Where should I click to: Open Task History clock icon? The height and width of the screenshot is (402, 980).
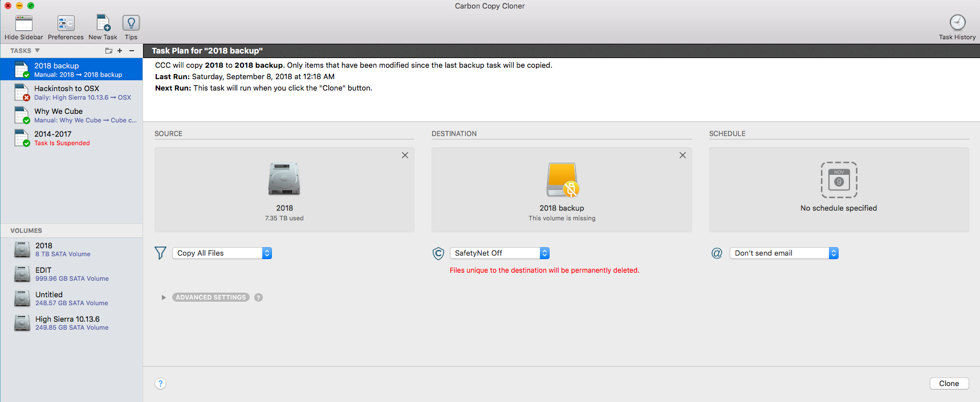(957, 23)
